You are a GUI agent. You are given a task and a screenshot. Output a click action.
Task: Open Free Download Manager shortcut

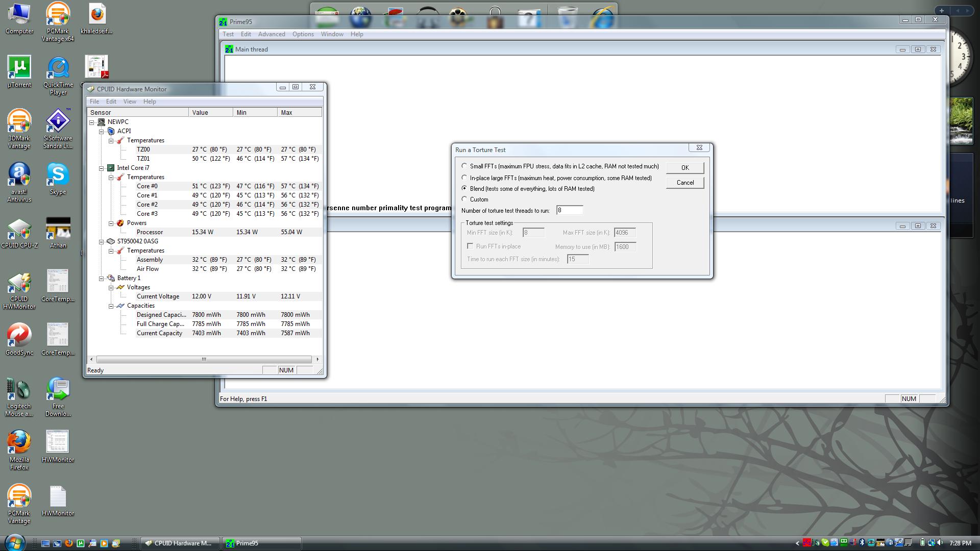pos(58,397)
